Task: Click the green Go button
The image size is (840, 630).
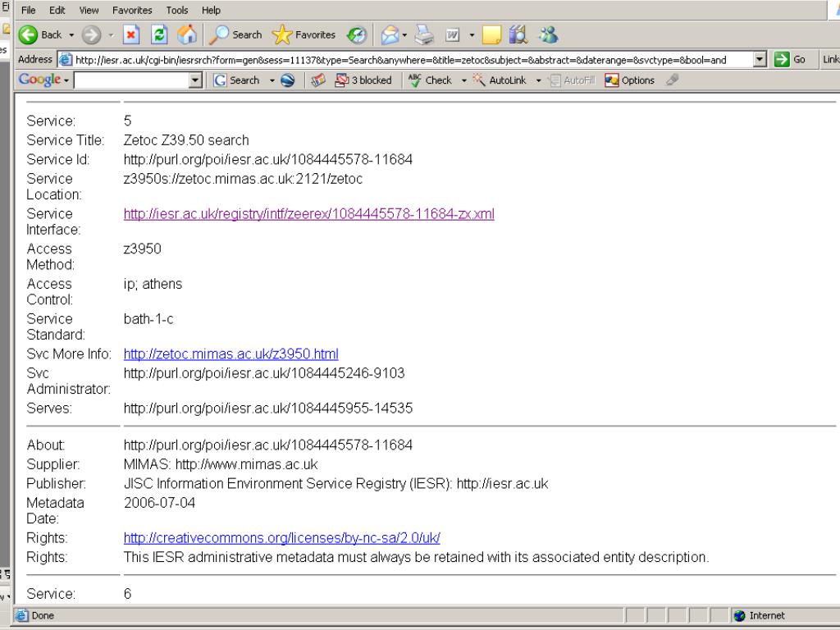Action: (790, 59)
